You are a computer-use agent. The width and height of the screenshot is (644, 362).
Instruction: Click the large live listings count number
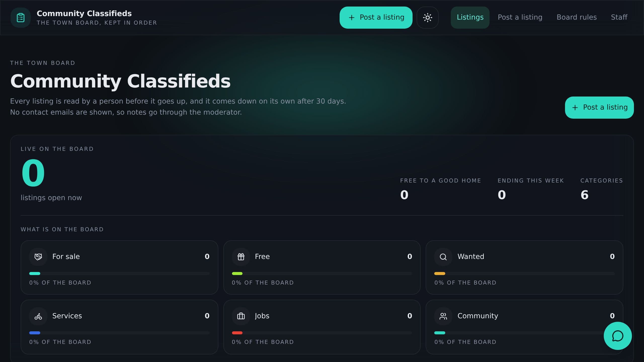[x=33, y=173]
